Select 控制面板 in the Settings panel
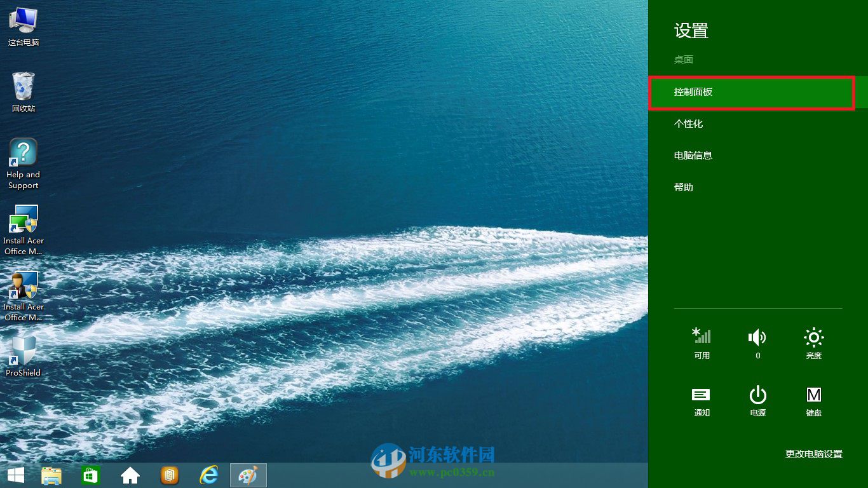The image size is (868, 488). point(752,92)
